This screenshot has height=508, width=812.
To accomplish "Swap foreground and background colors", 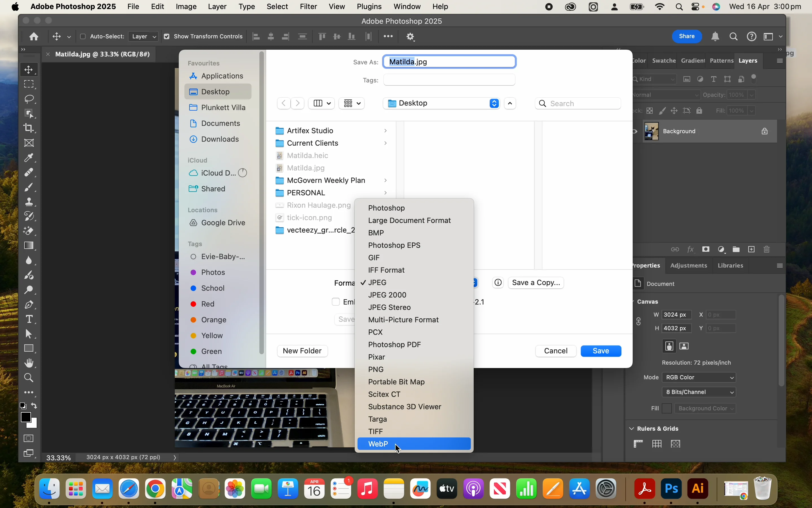I will pos(34,406).
